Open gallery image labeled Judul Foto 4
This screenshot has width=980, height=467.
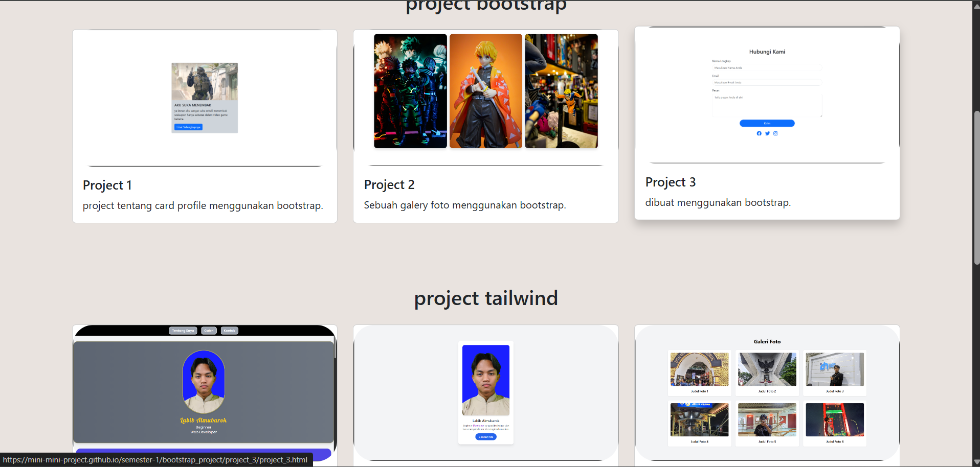click(x=700, y=419)
